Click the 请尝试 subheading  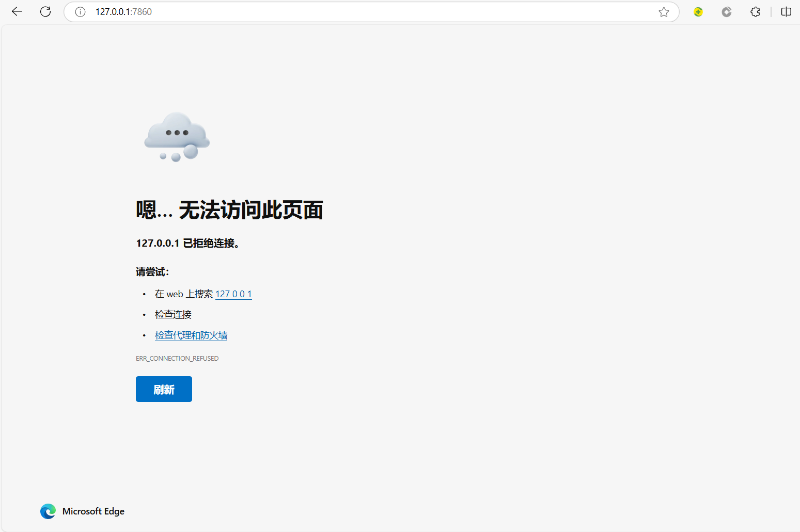(152, 272)
